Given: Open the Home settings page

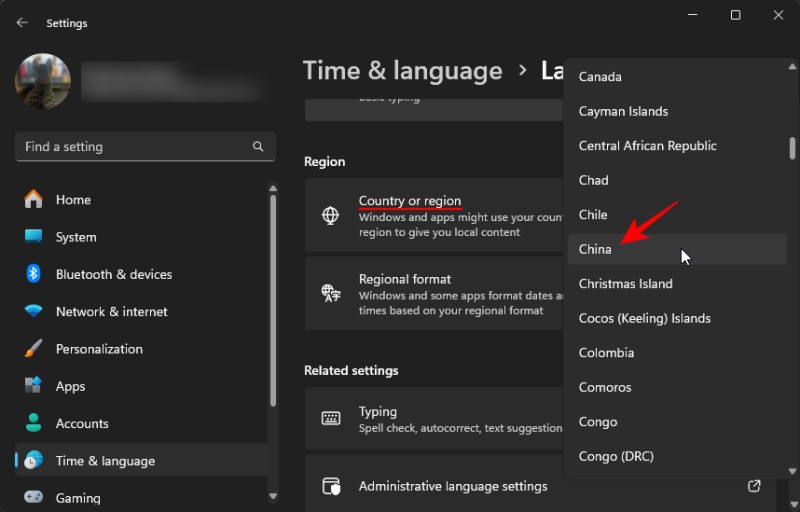Looking at the screenshot, I should coord(73,200).
